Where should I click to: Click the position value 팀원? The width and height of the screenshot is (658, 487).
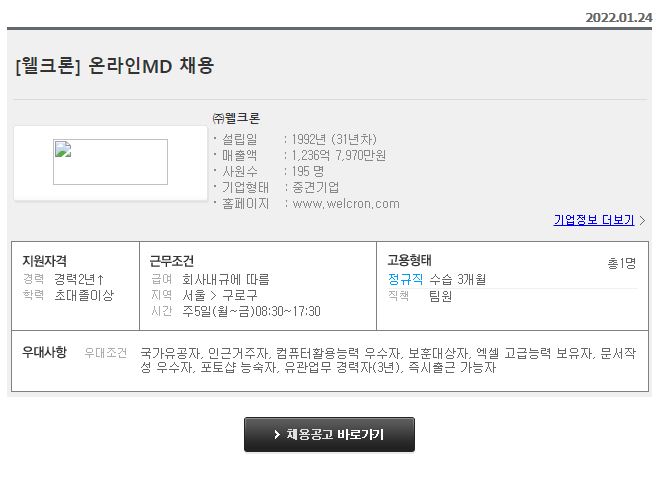(440, 296)
